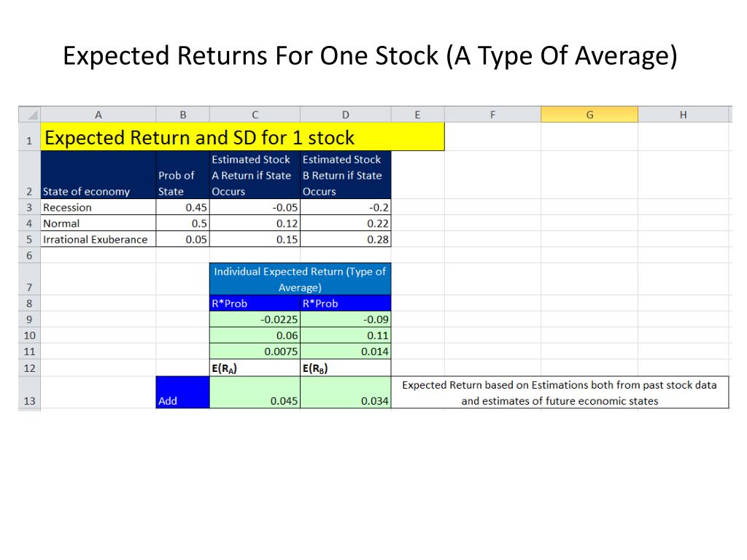
Task: Select column A header
Action: [x=98, y=114]
